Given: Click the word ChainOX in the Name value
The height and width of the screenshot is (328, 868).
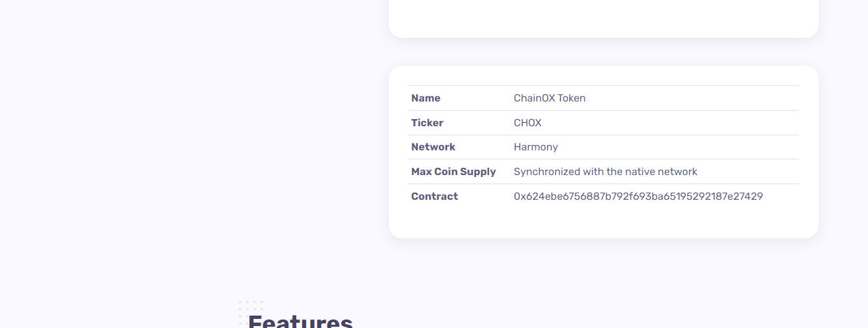Looking at the screenshot, I should [535, 98].
